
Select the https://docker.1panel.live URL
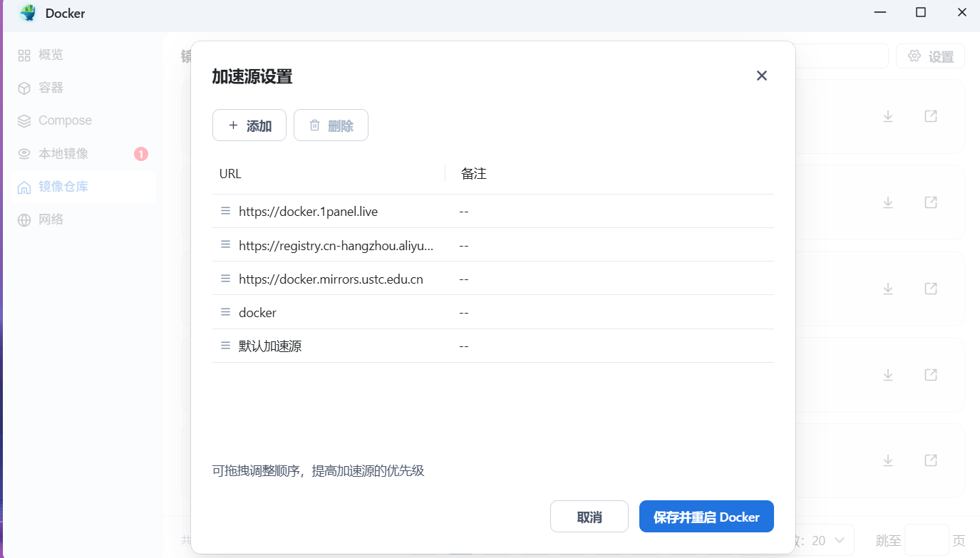(x=308, y=212)
